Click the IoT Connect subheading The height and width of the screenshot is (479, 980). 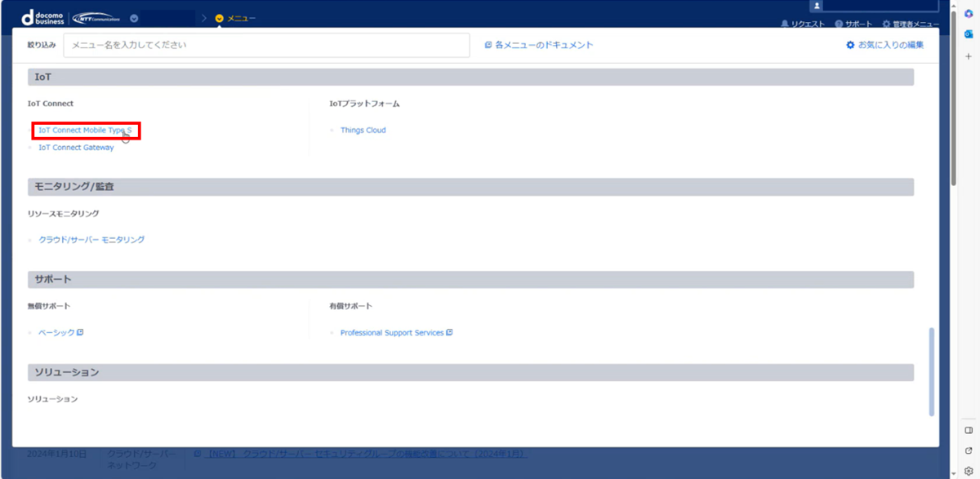(x=51, y=104)
